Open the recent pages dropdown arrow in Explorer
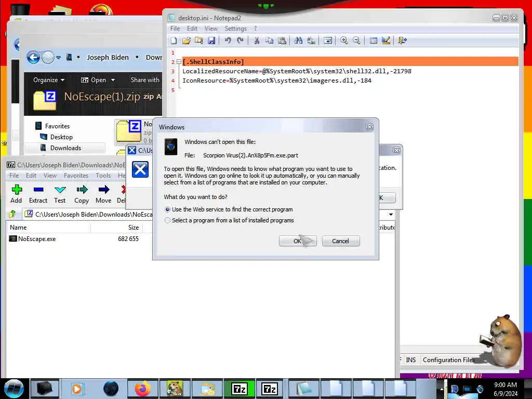 58,57
